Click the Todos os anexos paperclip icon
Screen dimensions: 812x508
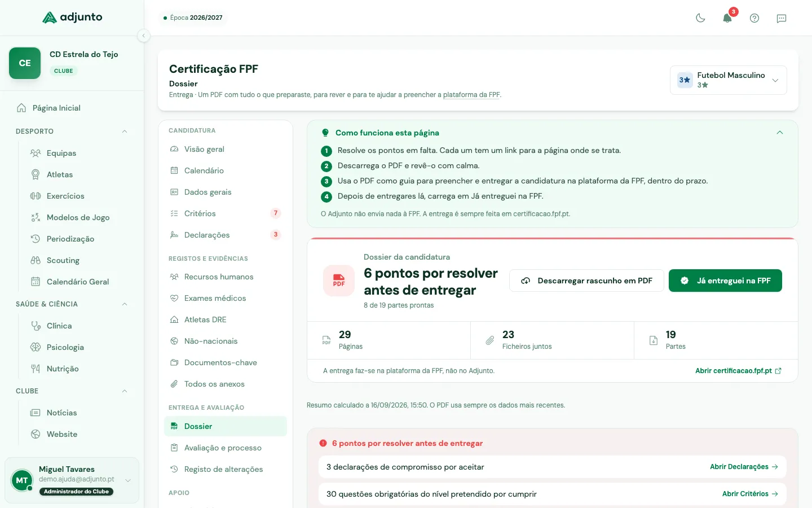pos(174,384)
